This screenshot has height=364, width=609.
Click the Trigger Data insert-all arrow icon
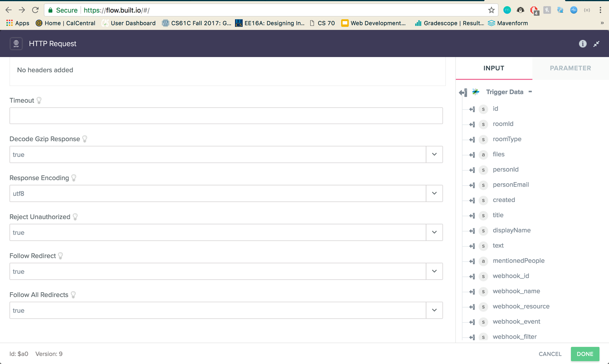click(463, 92)
